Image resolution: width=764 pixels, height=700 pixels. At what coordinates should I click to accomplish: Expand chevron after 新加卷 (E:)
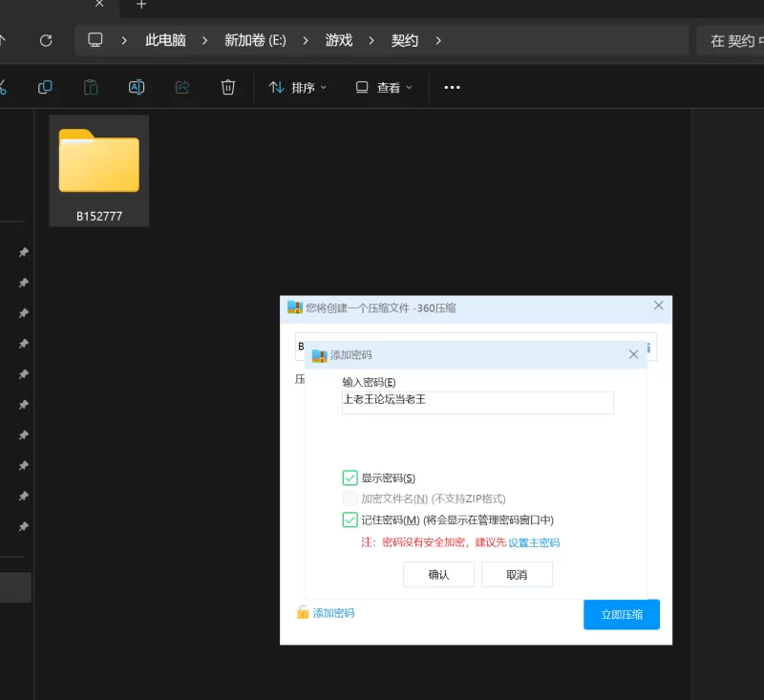[x=306, y=40]
